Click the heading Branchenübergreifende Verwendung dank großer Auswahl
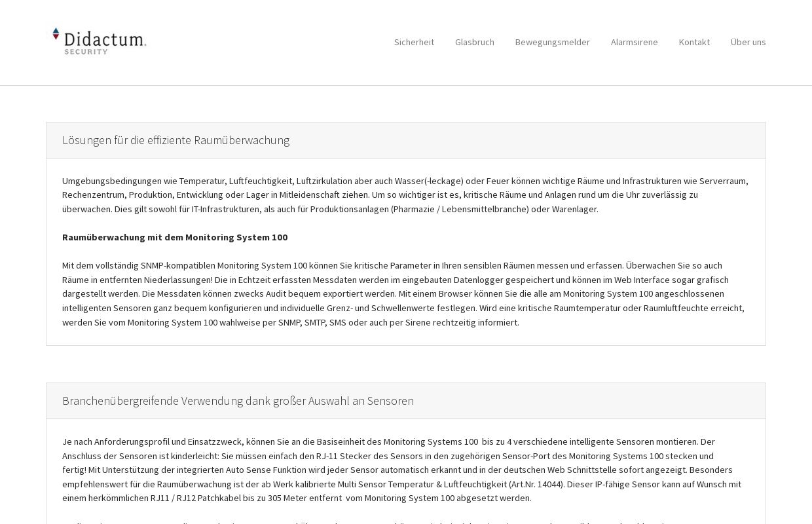 click(x=238, y=401)
